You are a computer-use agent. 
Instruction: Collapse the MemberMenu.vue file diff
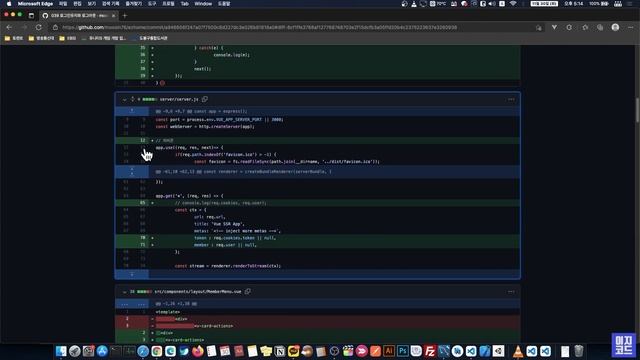coord(124,292)
